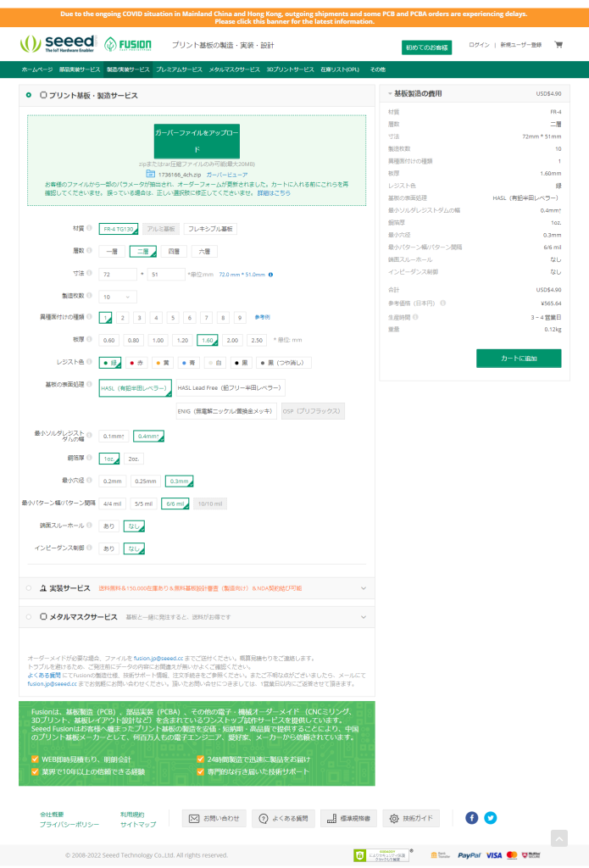The width and height of the screenshot is (589, 868).
Task: Click help icon beside 板厚 label
Action: (90, 340)
